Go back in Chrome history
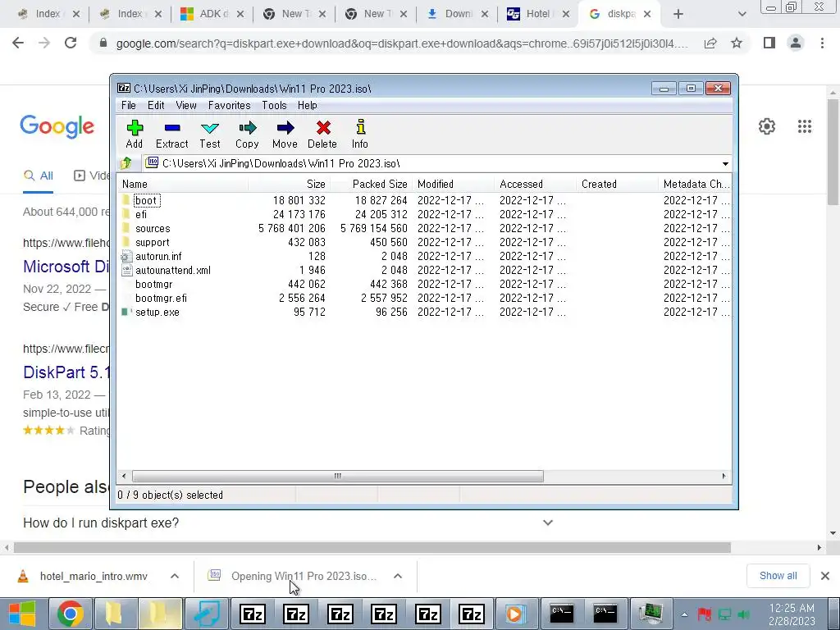840x630 pixels. (18, 43)
